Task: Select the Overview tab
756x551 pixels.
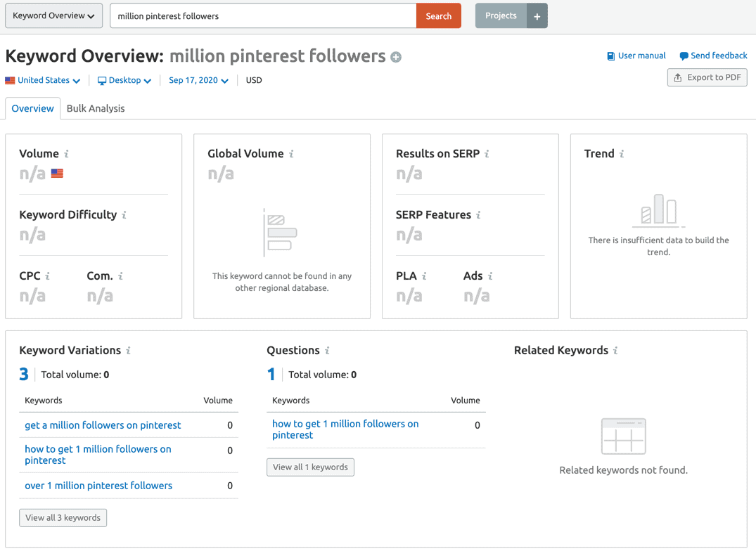Action: click(33, 108)
